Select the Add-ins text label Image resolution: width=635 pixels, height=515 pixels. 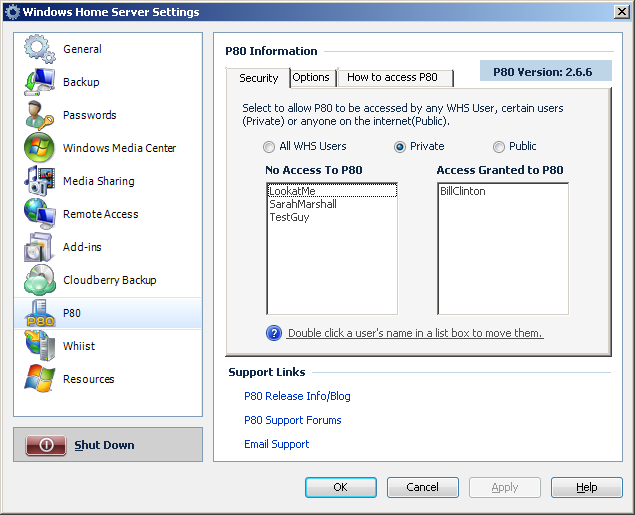[x=82, y=247]
